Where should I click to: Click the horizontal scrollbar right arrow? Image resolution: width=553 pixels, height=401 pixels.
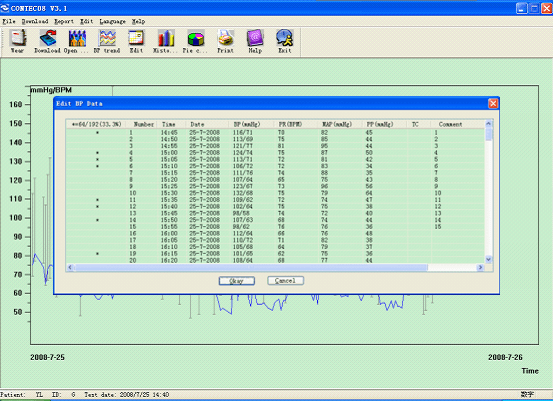coord(480,267)
